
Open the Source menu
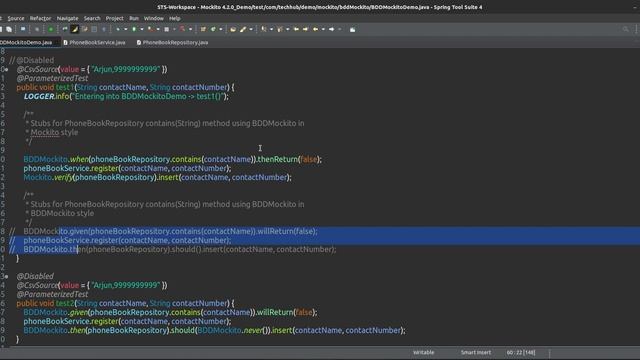[x=16, y=18]
